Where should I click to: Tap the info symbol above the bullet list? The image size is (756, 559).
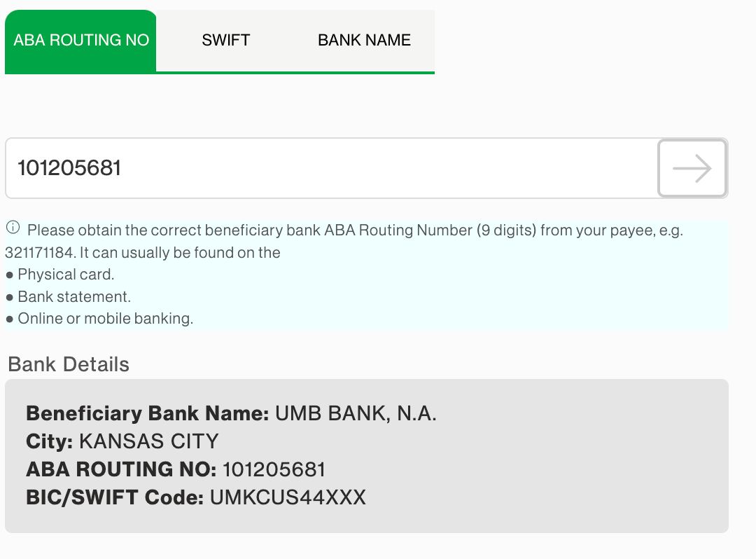click(x=13, y=226)
